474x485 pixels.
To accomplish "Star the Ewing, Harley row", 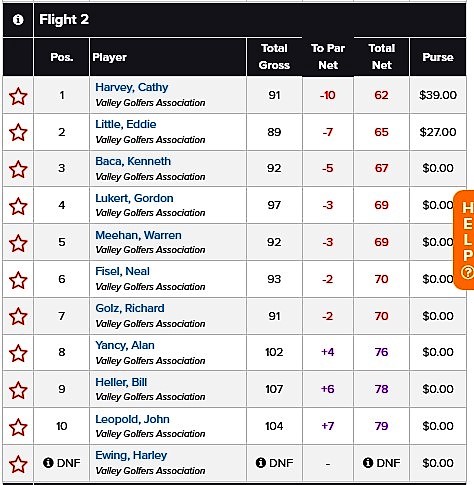I will tap(18, 464).
